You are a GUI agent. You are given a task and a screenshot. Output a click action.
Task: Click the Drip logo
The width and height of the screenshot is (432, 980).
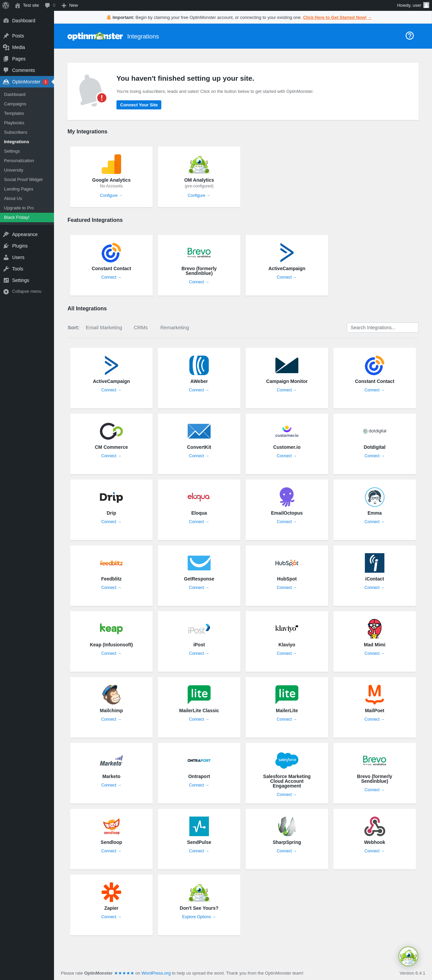tap(111, 497)
